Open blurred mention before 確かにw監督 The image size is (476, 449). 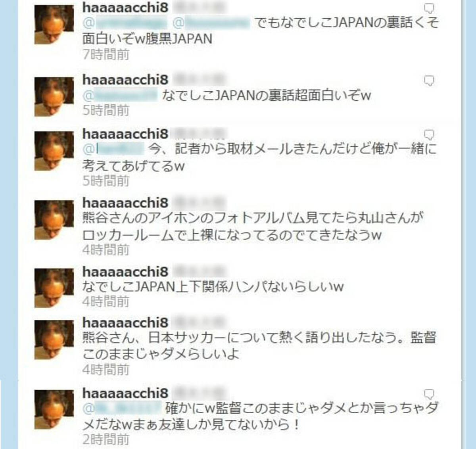click(122, 408)
